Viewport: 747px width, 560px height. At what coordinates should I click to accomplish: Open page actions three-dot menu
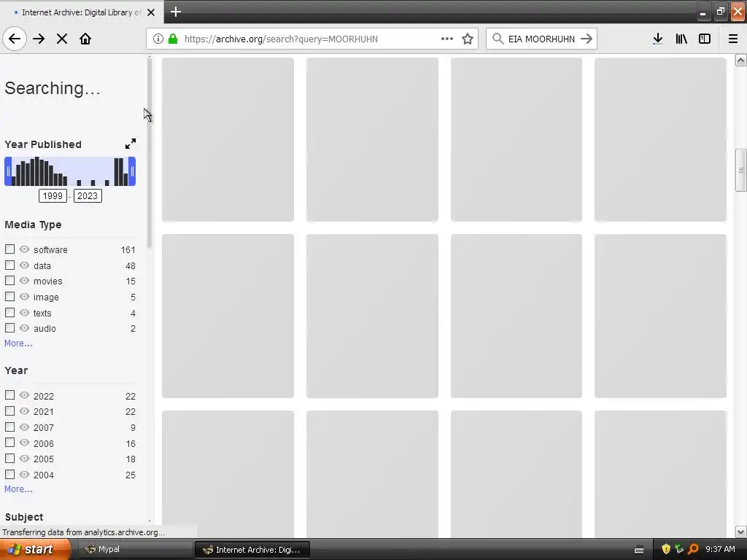click(447, 39)
